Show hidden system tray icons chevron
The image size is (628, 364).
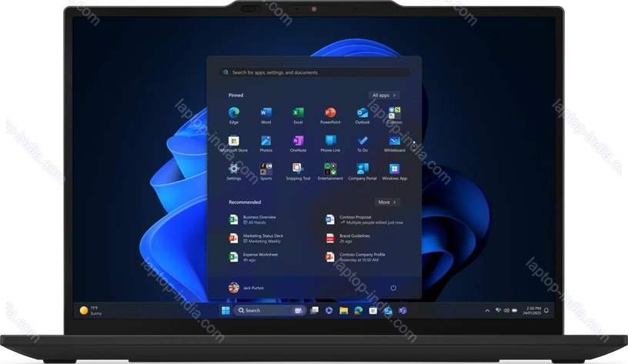pyautogui.click(x=487, y=310)
